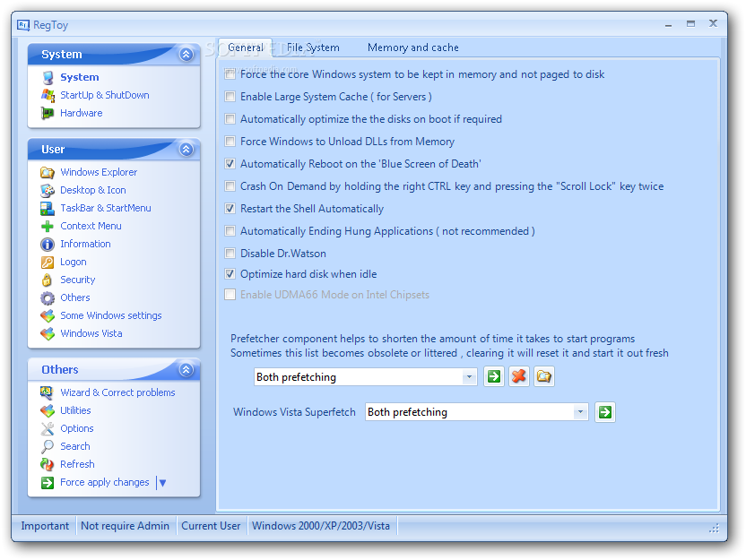Open StartUp & ShutDown section
Viewport: 746px width, 560px height.
(105, 95)
